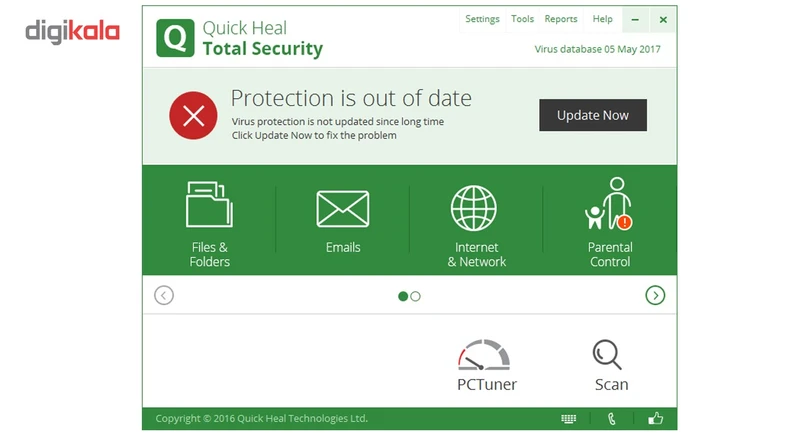Click the red protection error status icon
Image resolution: width=800 pixels, height=438 pixels.
pyautogui.click(x=193, y=115)
